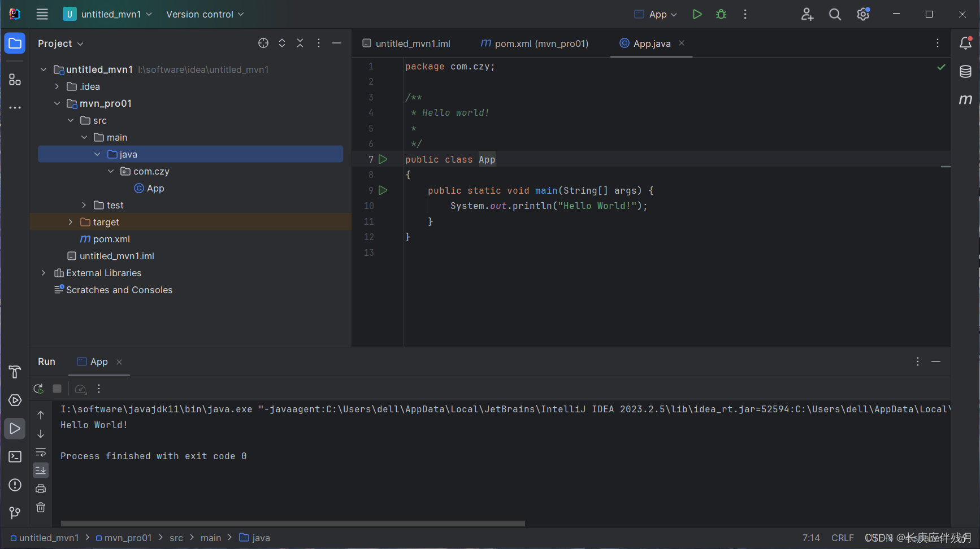Toggle Always Select Opened File in Project panel
980x549 pixels.
tap(263, 42)
